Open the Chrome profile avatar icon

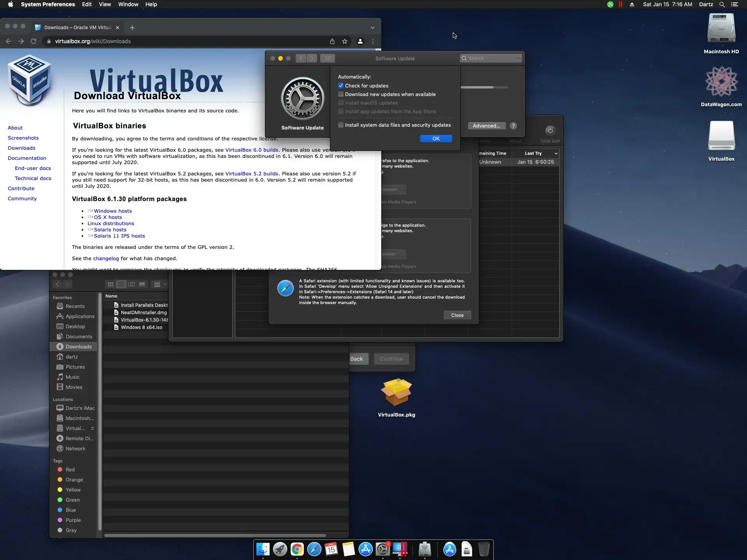[x=360, y=41]
